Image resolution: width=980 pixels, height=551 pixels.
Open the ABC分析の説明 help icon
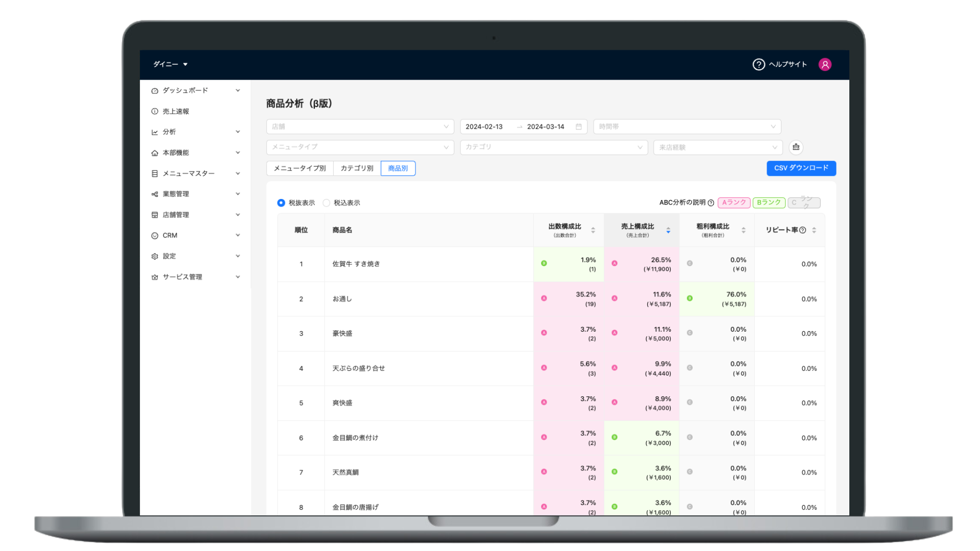711,203
